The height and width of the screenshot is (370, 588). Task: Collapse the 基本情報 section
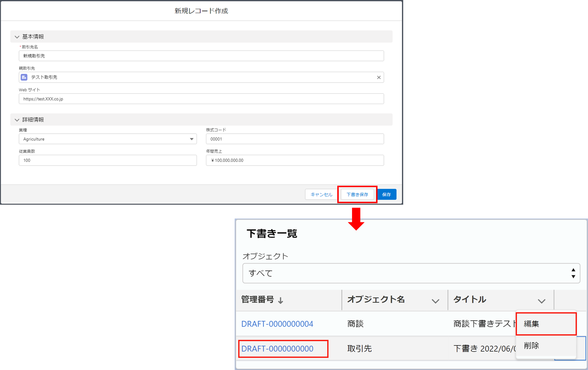[17, 37]
